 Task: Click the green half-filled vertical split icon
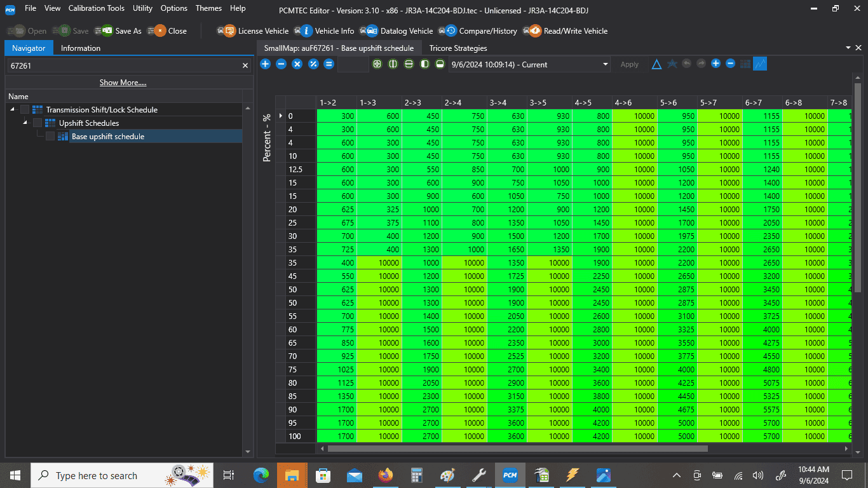424,64
